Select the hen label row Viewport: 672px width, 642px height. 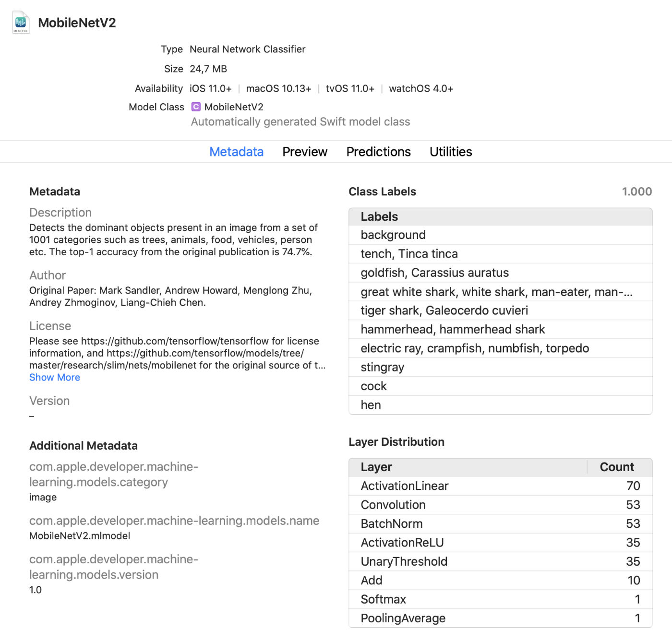371,405
